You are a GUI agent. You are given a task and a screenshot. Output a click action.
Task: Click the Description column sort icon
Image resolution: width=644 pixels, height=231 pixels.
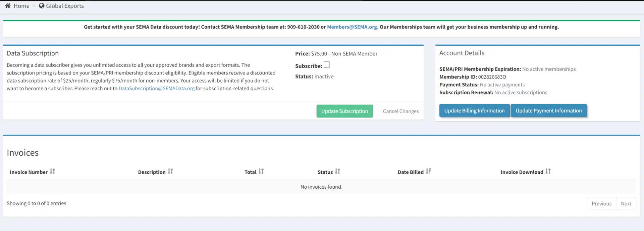coord(170,172)
